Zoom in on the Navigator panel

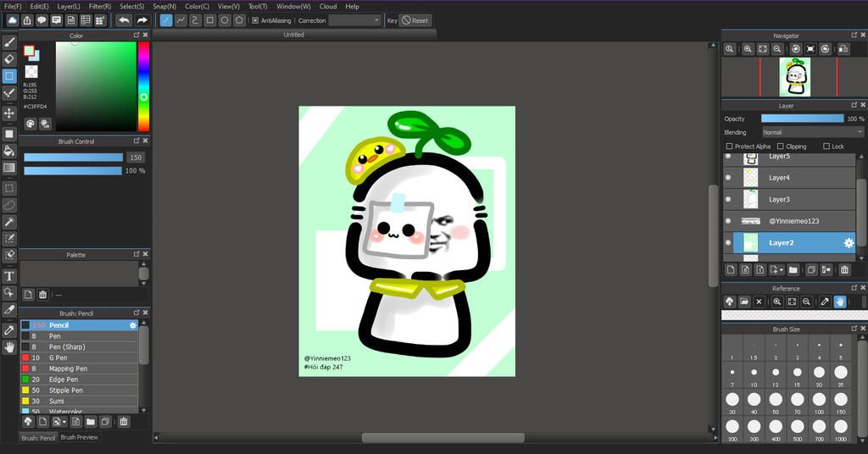(x=748, y=49)
